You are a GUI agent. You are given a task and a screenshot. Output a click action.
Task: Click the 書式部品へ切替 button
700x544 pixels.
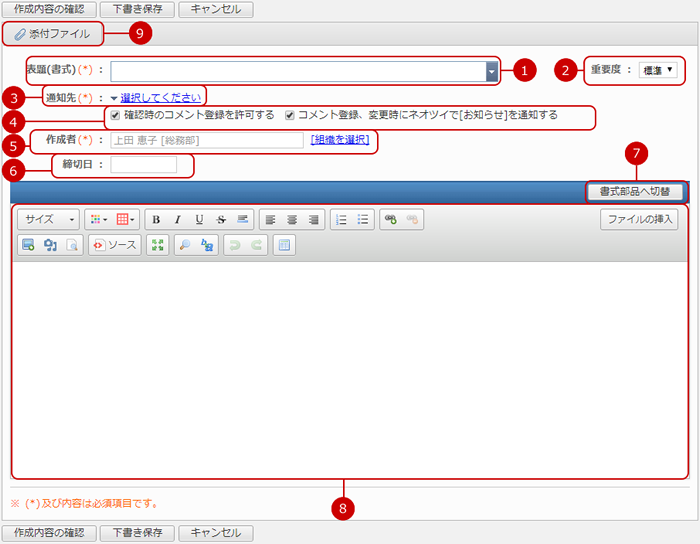(636, 191)
